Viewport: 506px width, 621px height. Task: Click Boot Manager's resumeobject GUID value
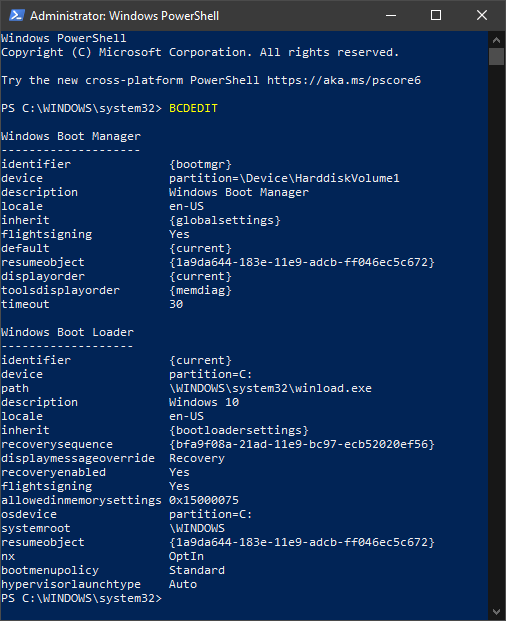click(302, 262)
